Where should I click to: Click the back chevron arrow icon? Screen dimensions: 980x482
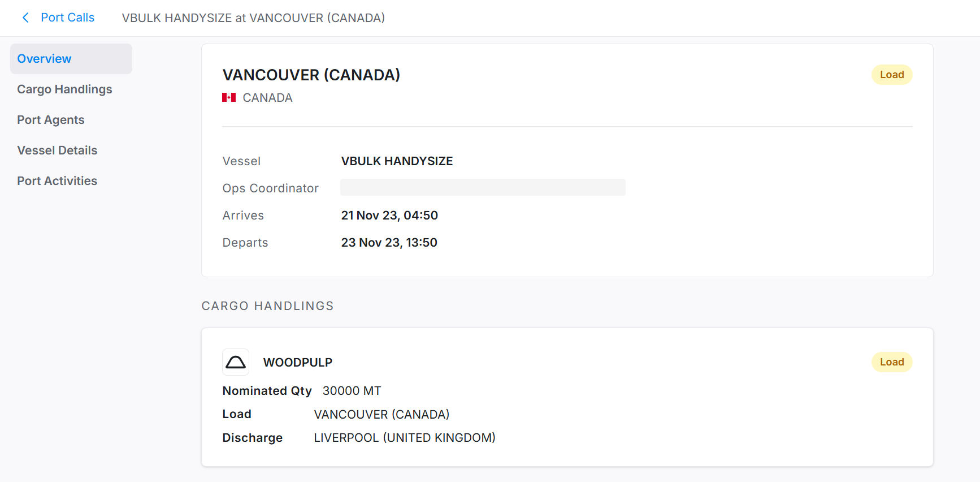(x=25, y=18)
